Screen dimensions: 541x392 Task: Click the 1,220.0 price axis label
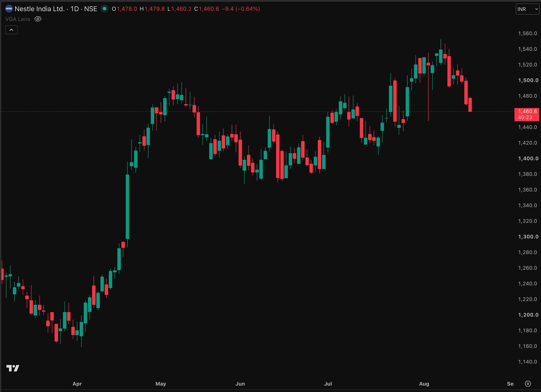pyautogui.click(x=527, y=299)
